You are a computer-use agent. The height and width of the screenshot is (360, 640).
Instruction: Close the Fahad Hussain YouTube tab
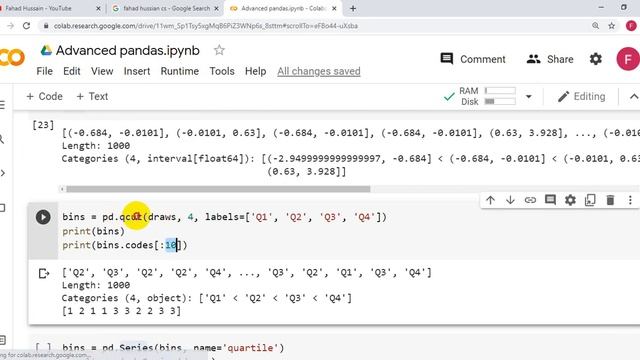[98, 8]
